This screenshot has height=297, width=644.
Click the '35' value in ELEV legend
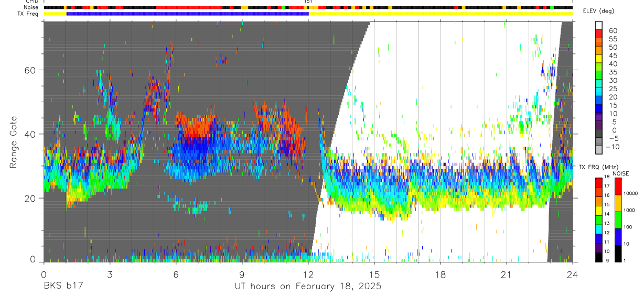pyautogui.click(x=612, y=72)
